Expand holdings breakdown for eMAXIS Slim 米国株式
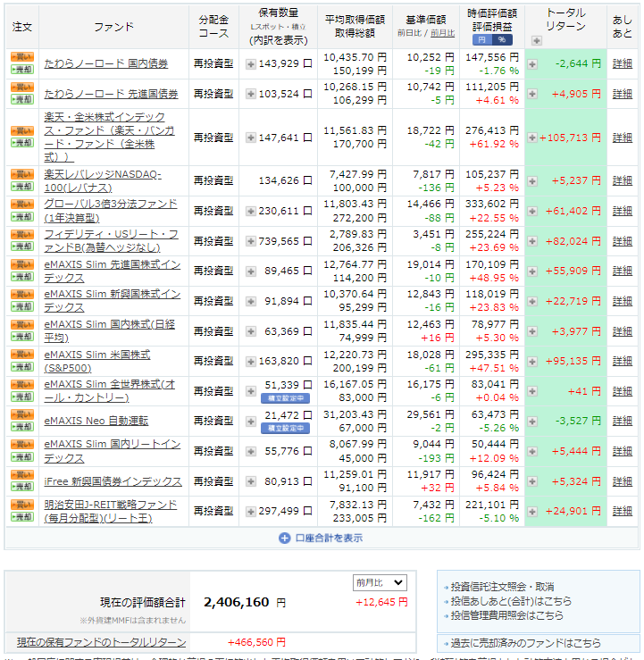This screenshot has width=644, height=660. (x=251, y=361)
